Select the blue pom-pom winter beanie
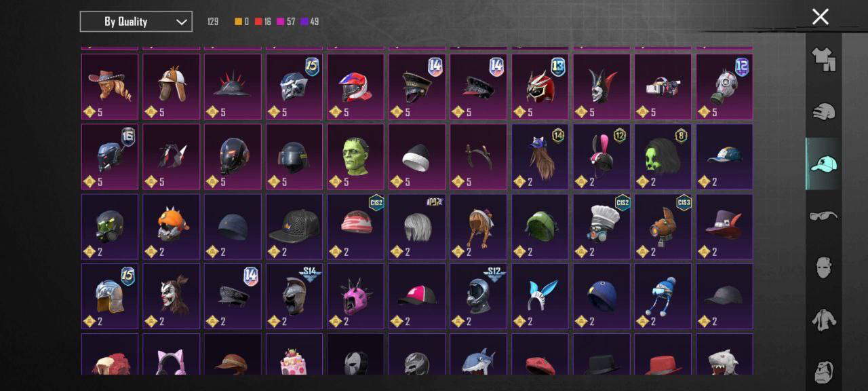The height and width of the screenshot is (391, 868). 663,296
